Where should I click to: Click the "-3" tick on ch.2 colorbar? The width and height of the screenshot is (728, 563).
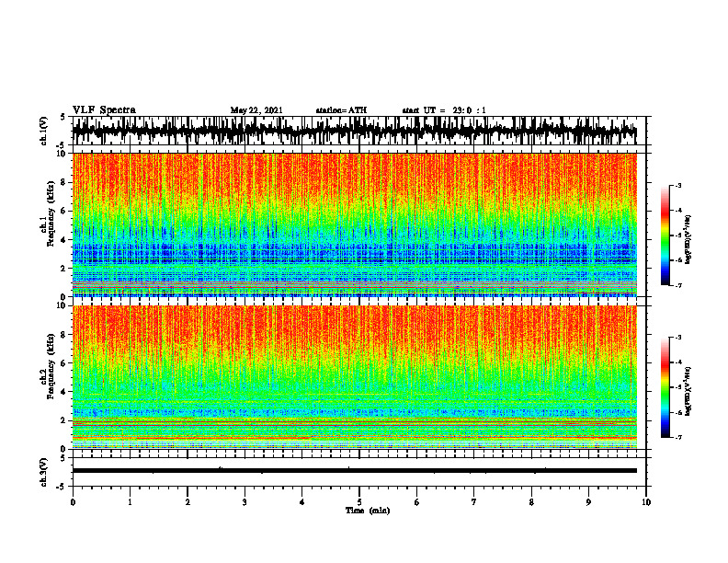pos(678,338)
